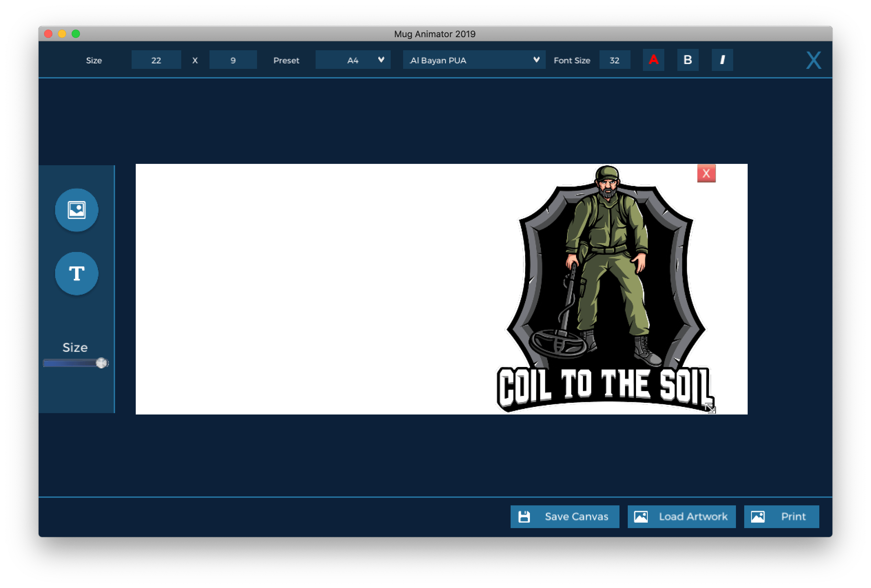The width and height of the screenshot is (871, 588).
Task: Expand the Preset dropdown chevron arrow
Action: tap(381, 60)
